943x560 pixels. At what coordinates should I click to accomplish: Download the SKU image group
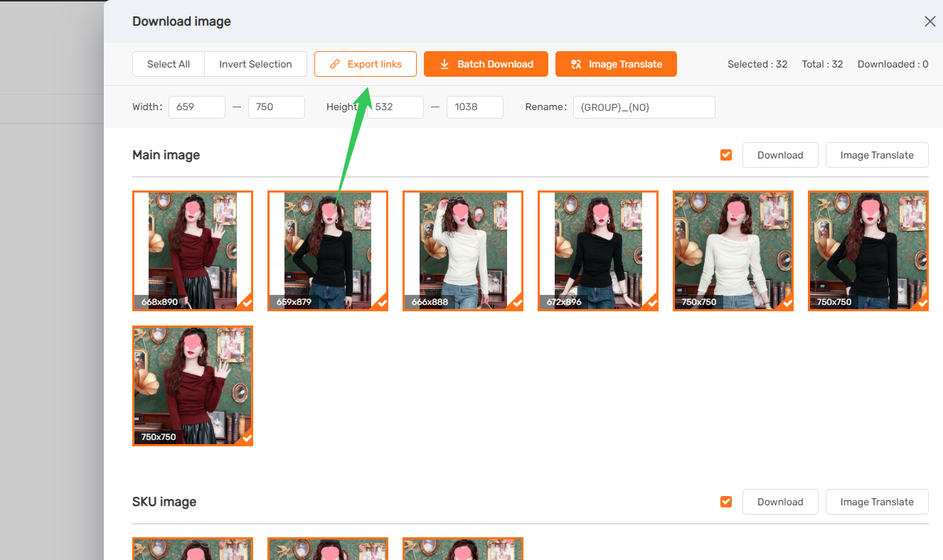pyautogui.click(x=780, y=502)
